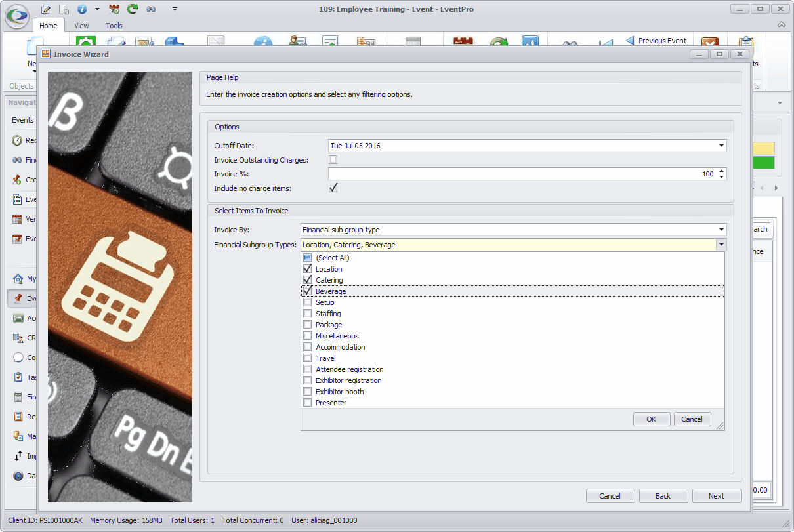Click the blue info icon in quick access toolbar
This screenshot has width=794, height=532.
82,9
